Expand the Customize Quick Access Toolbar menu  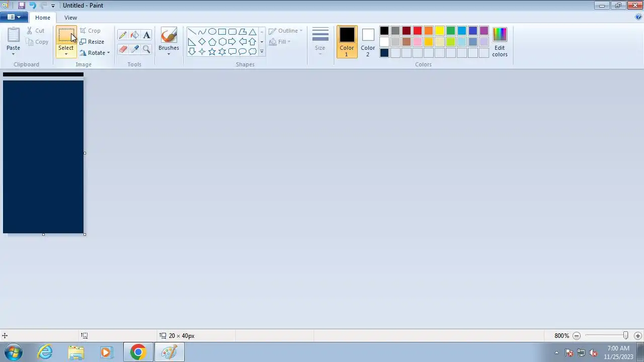(x=53, y=6)
